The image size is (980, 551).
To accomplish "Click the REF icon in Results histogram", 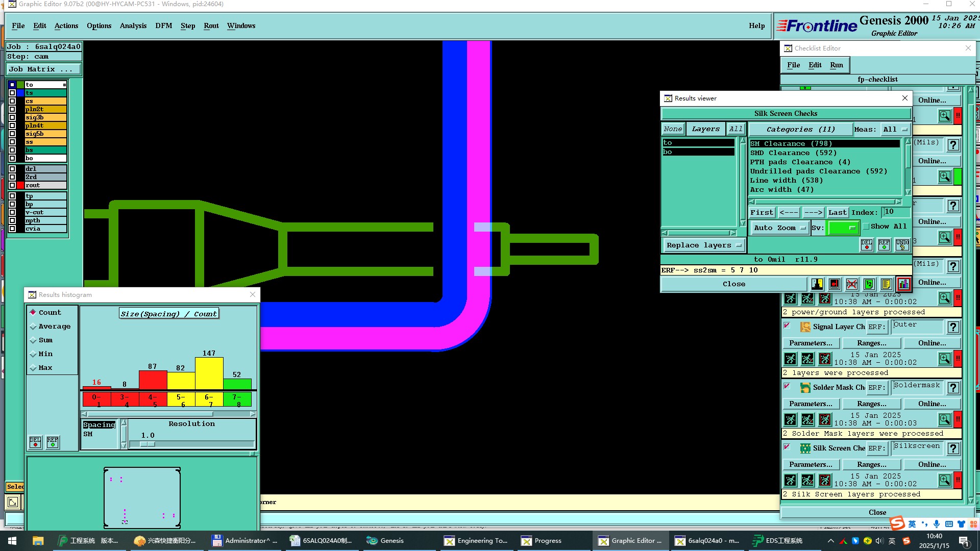I will coord(53,442).
